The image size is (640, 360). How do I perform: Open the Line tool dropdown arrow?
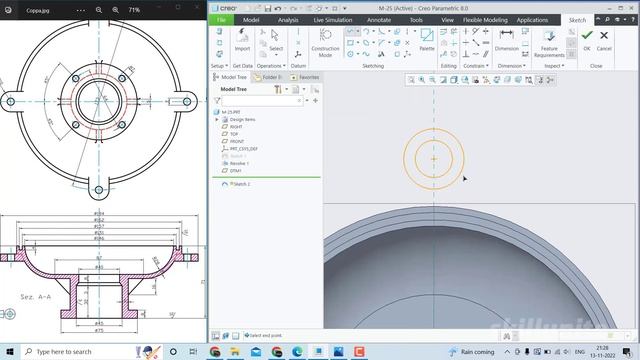tap(358, 31)
